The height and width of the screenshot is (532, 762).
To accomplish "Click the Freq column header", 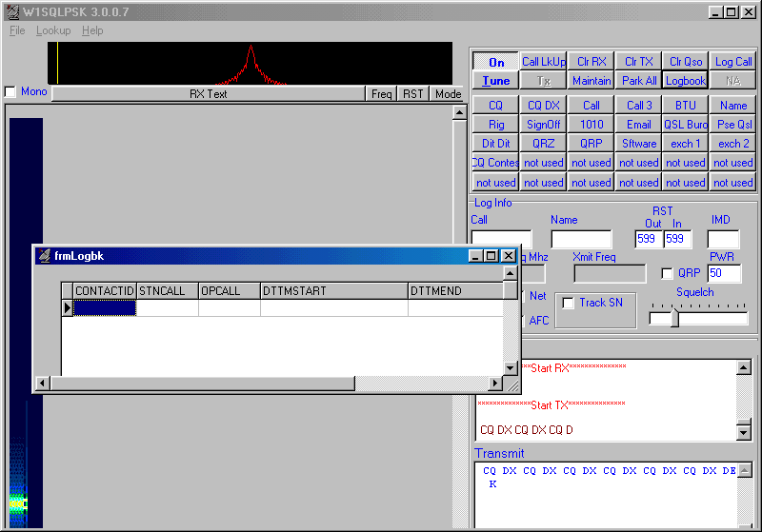I will [382, 93].
